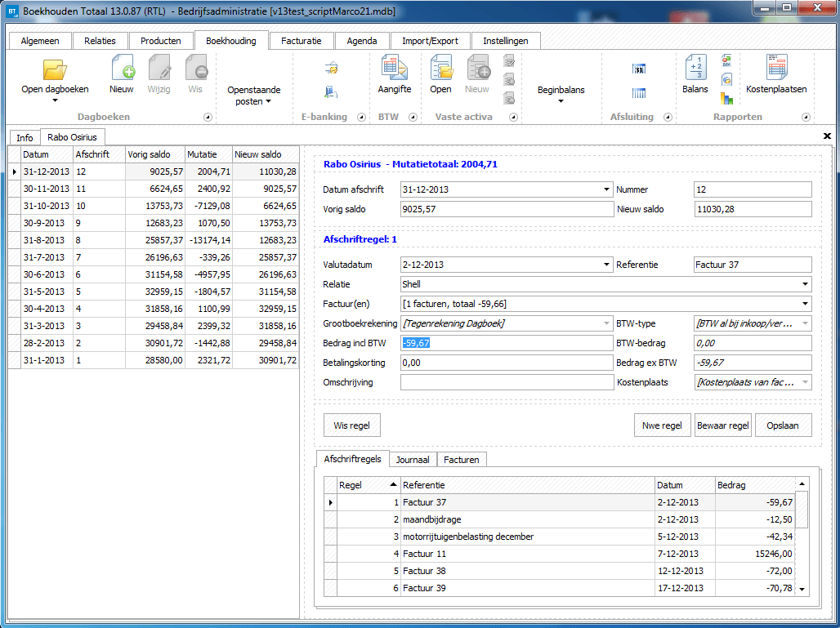Open the Relatie dropdown showing Shell
This screenshot has height=628, width=840.
click(x=806, y=284)
